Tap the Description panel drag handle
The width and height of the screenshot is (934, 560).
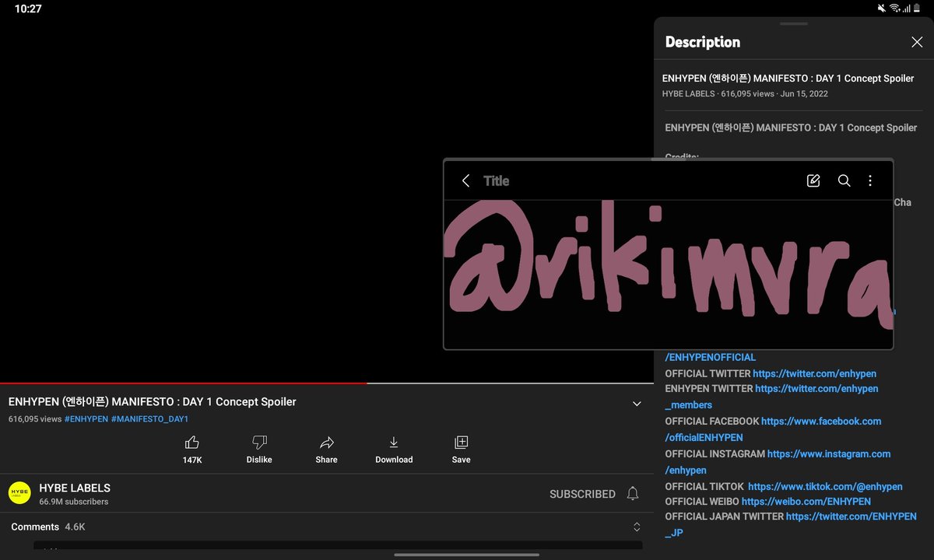794,24
